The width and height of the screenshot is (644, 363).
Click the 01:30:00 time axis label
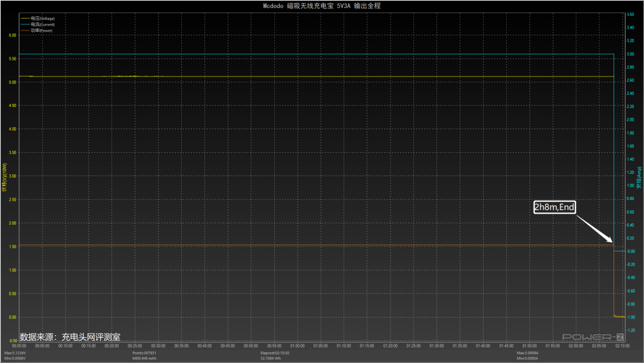point(436,346)
